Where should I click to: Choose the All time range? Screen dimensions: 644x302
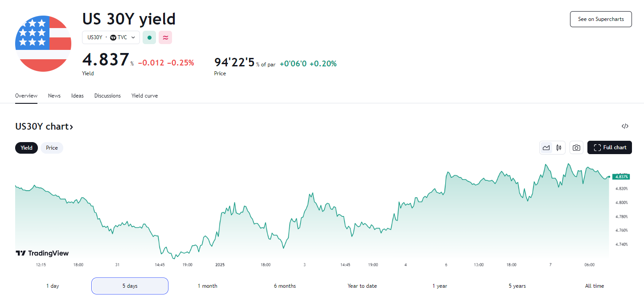(x=595, y=286)
